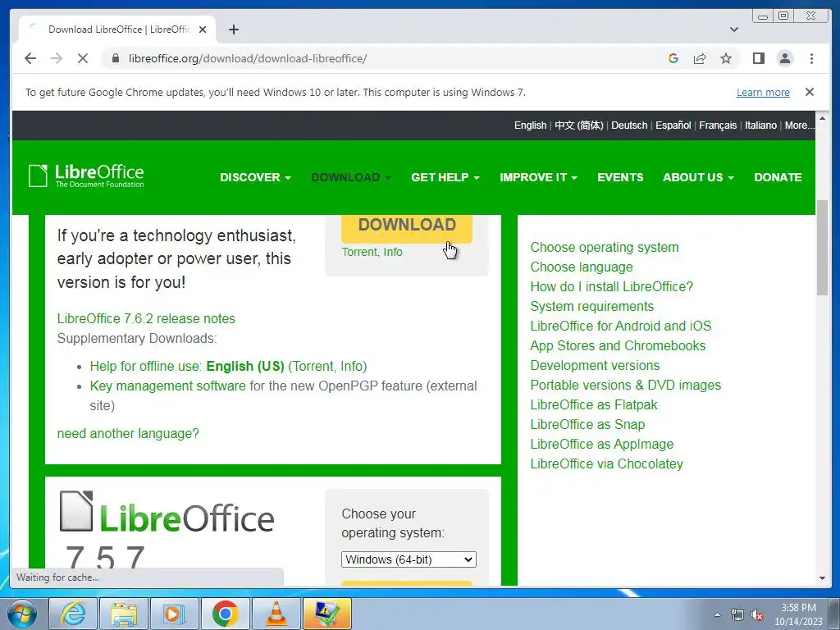The height and width of the screenshot is (630, 840).
Task: Click the network tray icon
Action: click(737, 614)
